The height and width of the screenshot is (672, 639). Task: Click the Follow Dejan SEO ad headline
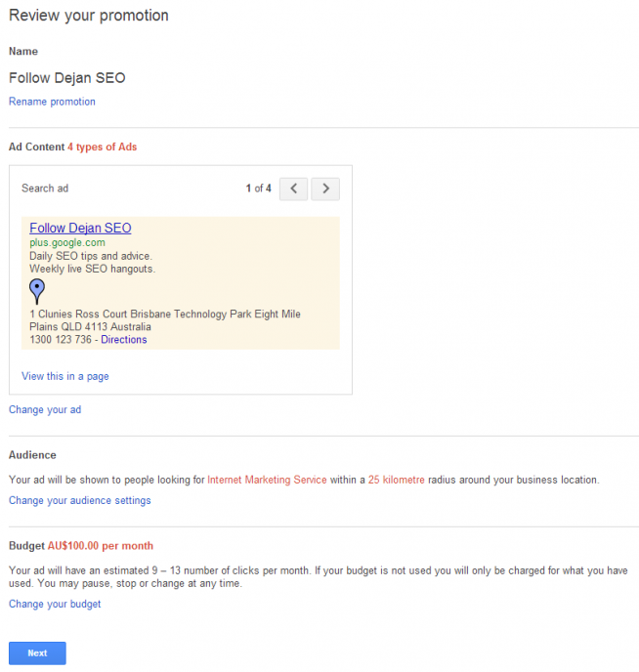pyautogui.click(x=80, y=228)
